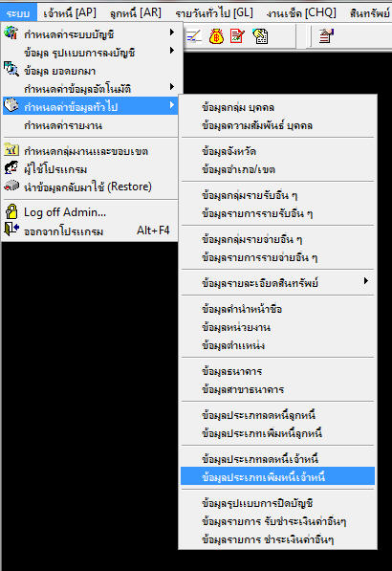This screenshot has width=392, height=571.
Task: Click the document export toolbar icon
Action: [326, 36]
